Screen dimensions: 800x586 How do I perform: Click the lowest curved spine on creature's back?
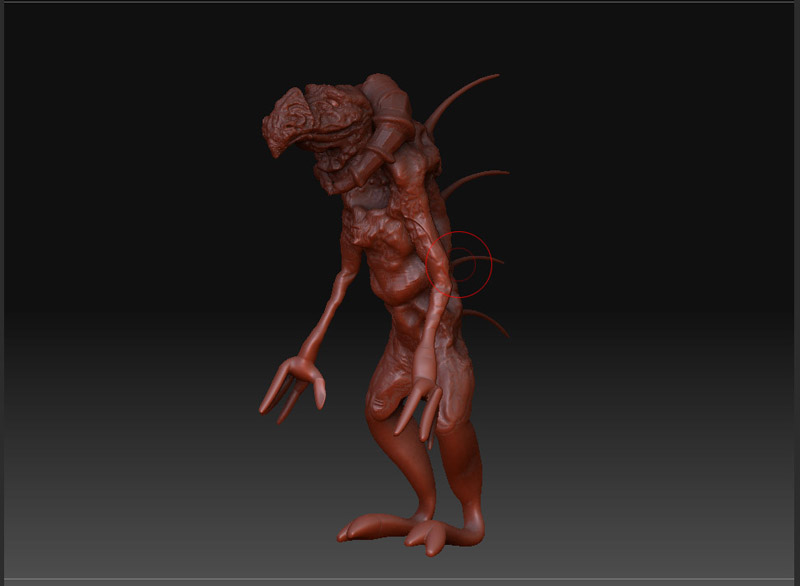[486, 322]
